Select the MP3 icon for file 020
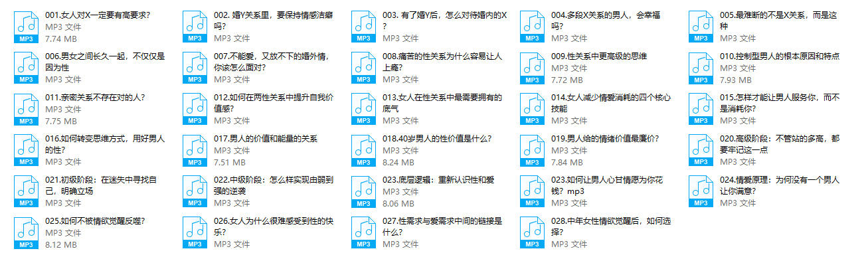This screenshot has width=868, height=265. click(x=701, y=151)
